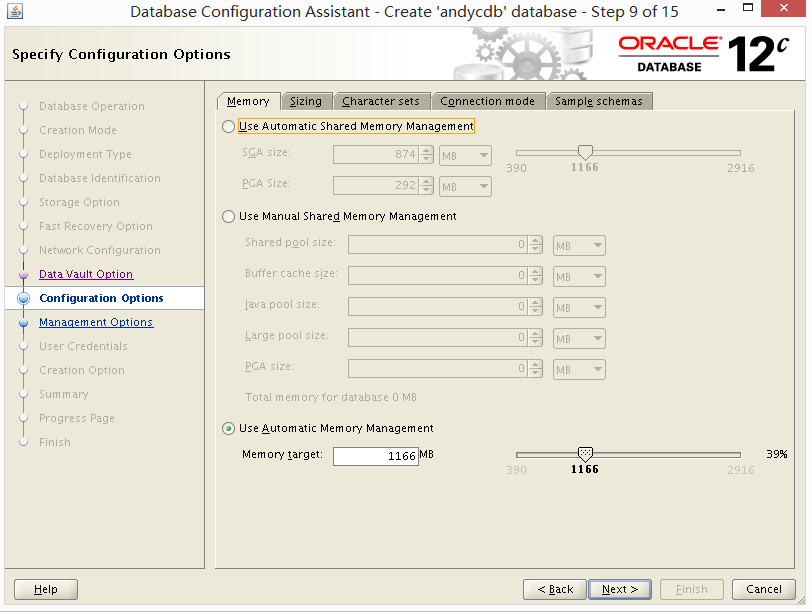Select Use Automatic Memory Management option
812x612 pixels.
click(x=229, y=429)
